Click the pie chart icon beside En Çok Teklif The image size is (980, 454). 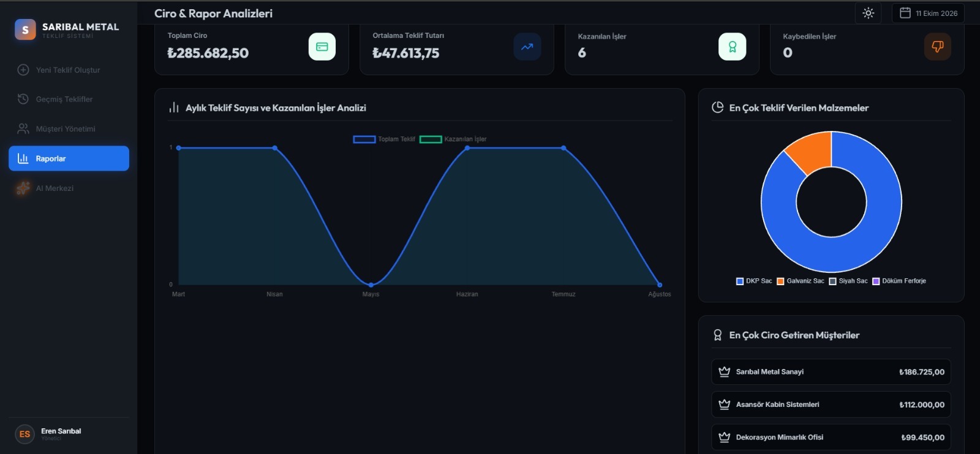click(x=718, y=108)
